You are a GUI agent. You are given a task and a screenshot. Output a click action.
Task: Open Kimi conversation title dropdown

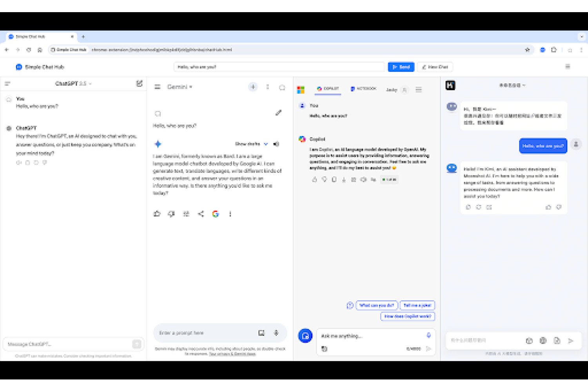(512, 85)
